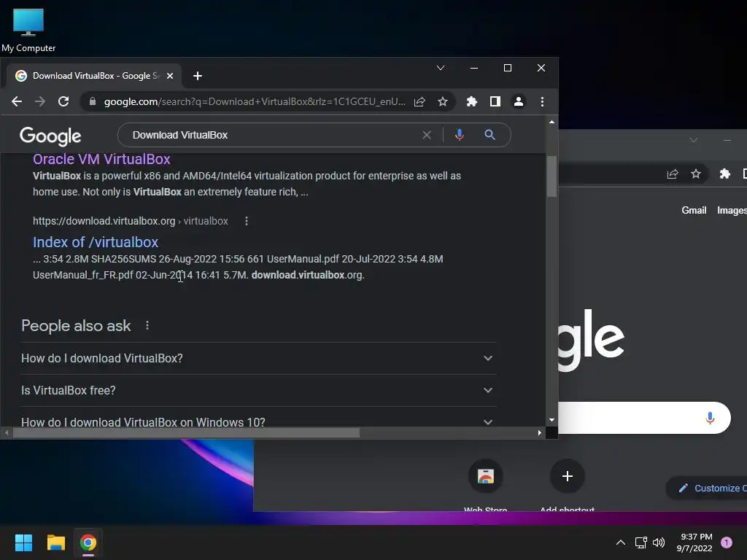Image resolution: width=747 pixels, height=560 pixels.
Task: Click the scroll-down arrow of the page
Action: 551,420
